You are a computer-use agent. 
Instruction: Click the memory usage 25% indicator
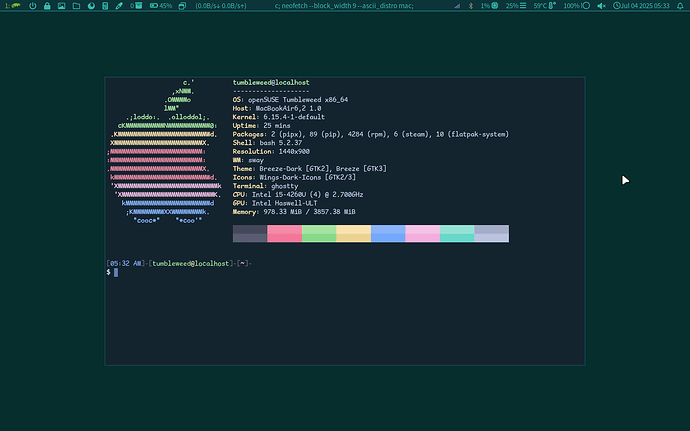pos(516,6)
